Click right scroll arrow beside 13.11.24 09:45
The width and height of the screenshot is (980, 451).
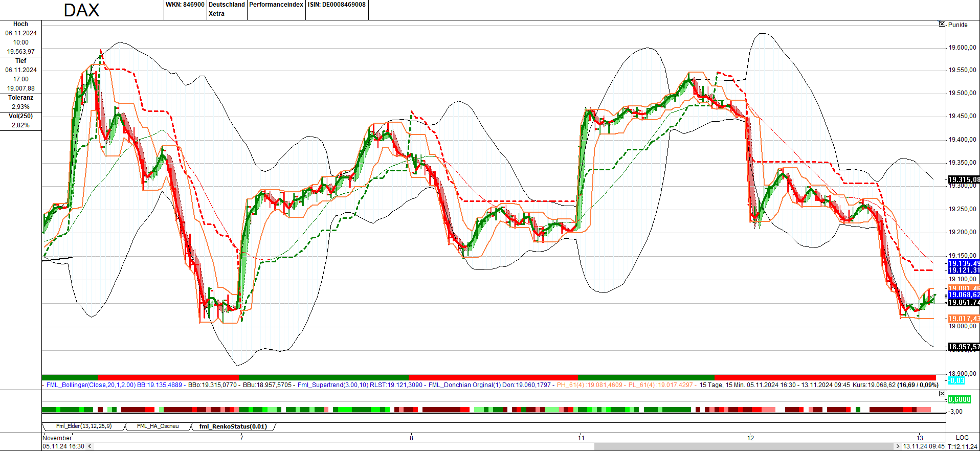coord(898,446)
